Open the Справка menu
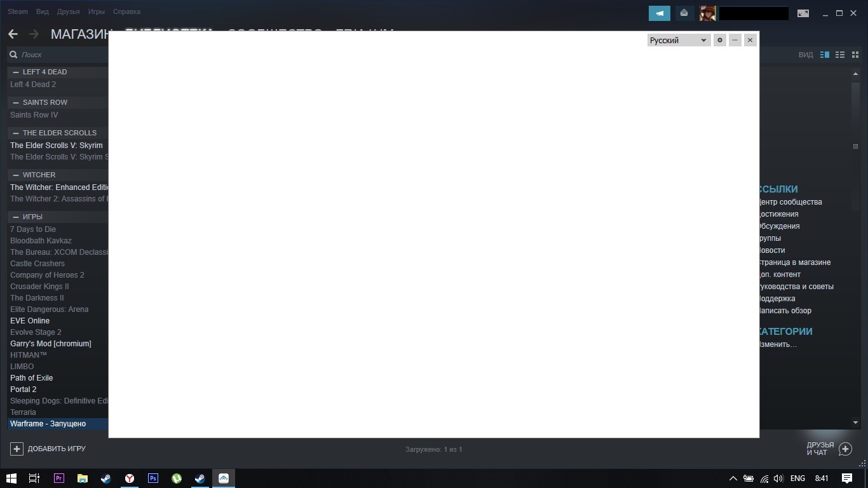Screen dimensions: 868x488 126,11
